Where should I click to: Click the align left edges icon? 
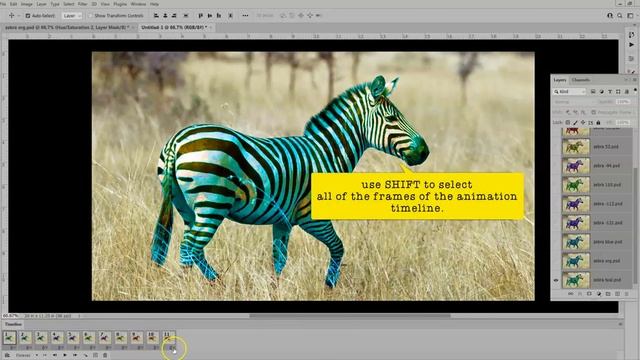point(156,16)
